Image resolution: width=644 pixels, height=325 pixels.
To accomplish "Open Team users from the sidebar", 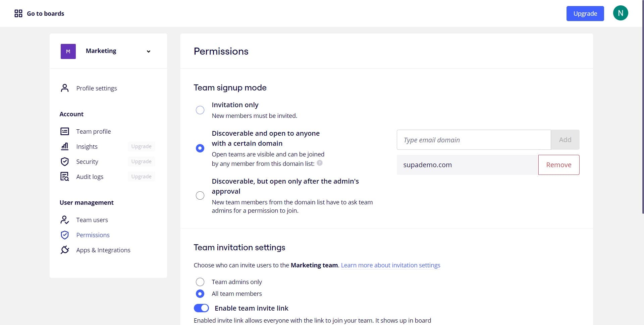I will 92,220.
